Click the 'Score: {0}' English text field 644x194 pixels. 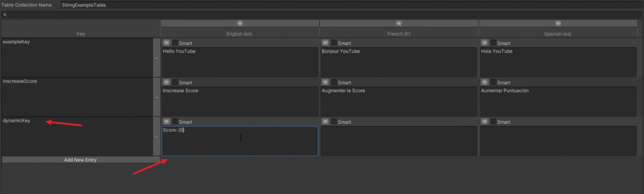(239, 141)
